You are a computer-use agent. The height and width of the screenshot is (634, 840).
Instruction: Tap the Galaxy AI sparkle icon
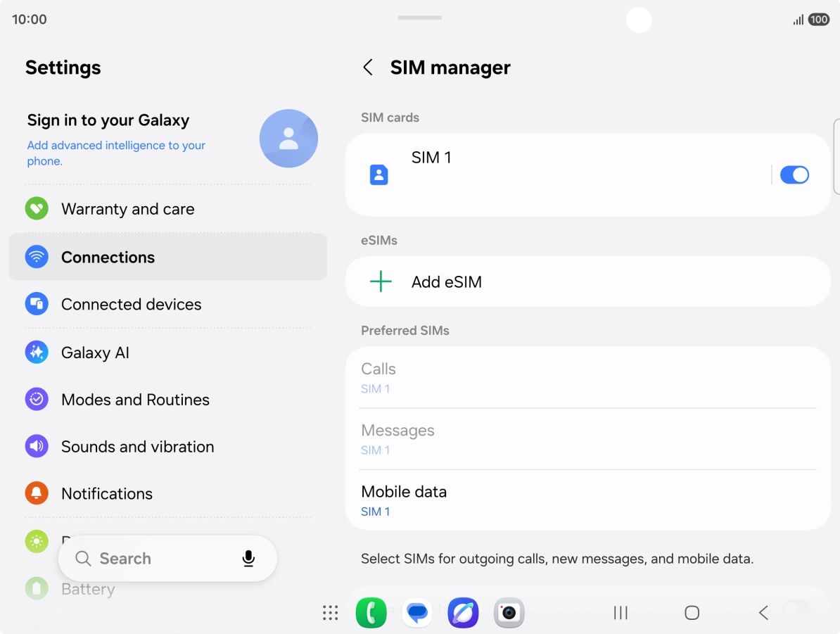pos(37,352)
